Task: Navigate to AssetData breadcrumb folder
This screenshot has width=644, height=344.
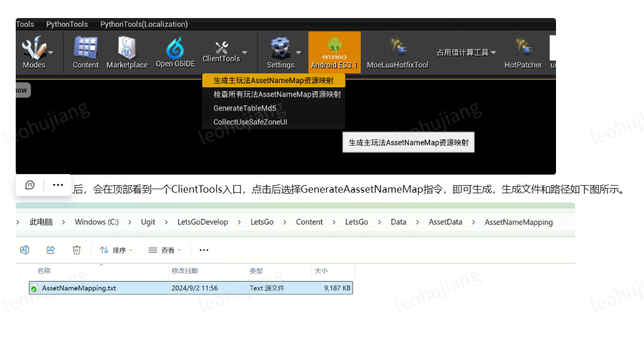Action: point(445,222)
